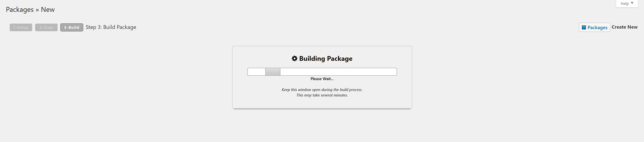Click the Help dropdown arrow
Image resolution: width=644 pixels, height=142 pixels.
[632, 3]
